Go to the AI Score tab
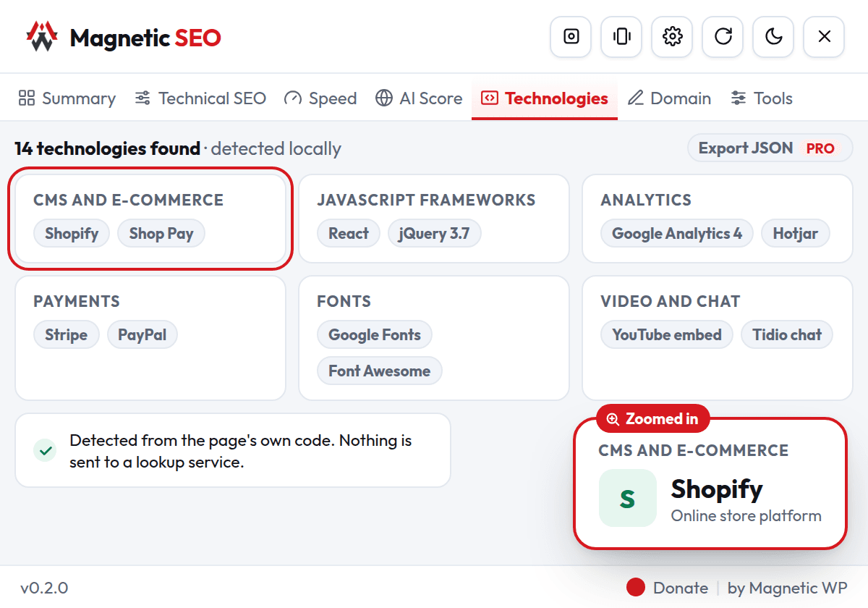Screen dimensions: 868x608 point(419,98)
